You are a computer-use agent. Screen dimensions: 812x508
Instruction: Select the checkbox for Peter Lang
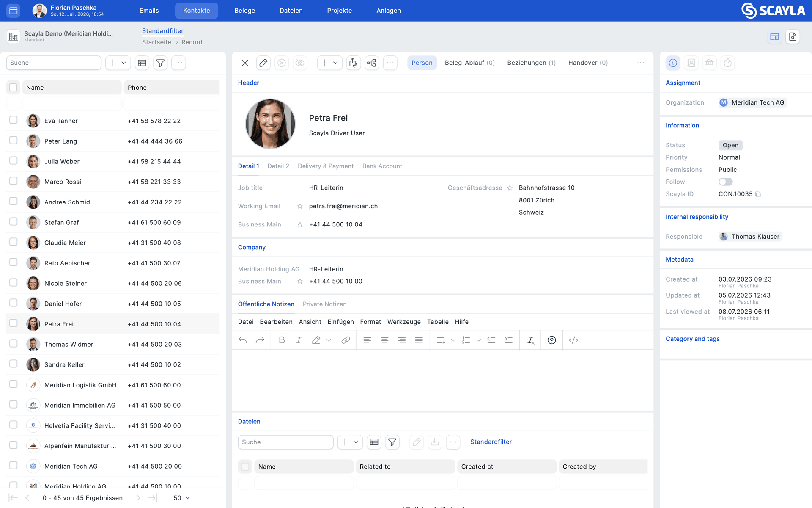point(14,141)
